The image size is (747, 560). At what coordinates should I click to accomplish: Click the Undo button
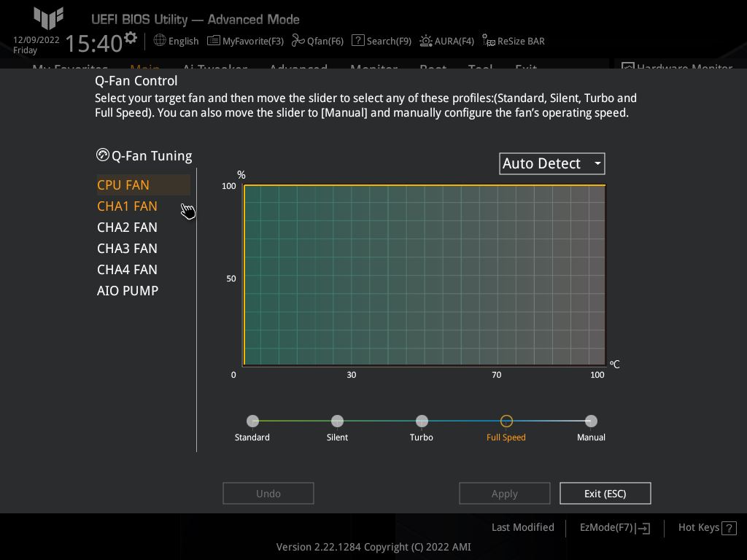268,494
